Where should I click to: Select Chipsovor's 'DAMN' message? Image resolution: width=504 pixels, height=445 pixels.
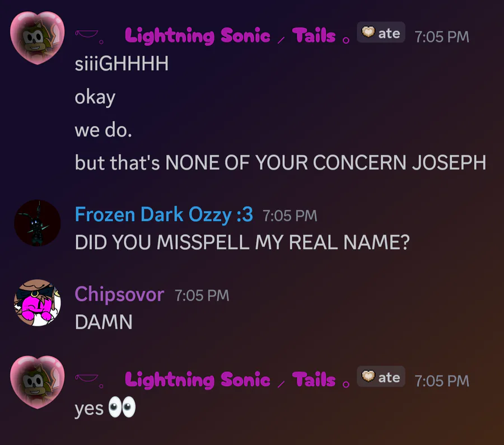pos(104,322)
